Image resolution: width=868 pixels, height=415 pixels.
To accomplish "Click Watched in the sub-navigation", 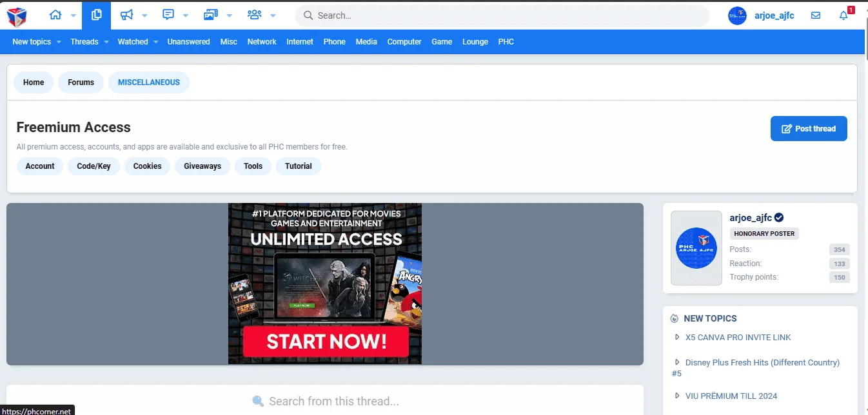I will [133, 42].
